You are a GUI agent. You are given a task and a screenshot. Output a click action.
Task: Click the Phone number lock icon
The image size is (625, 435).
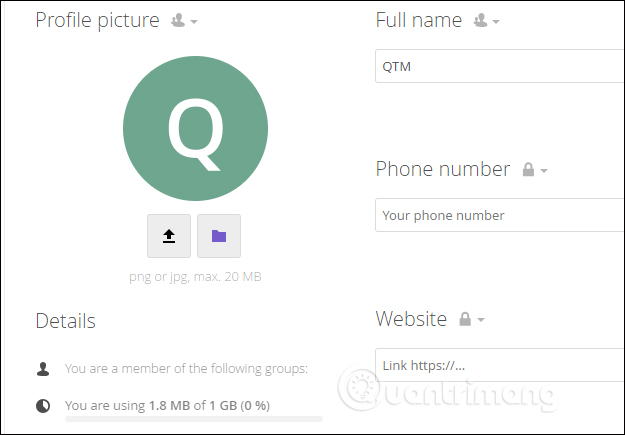[528, 170]
